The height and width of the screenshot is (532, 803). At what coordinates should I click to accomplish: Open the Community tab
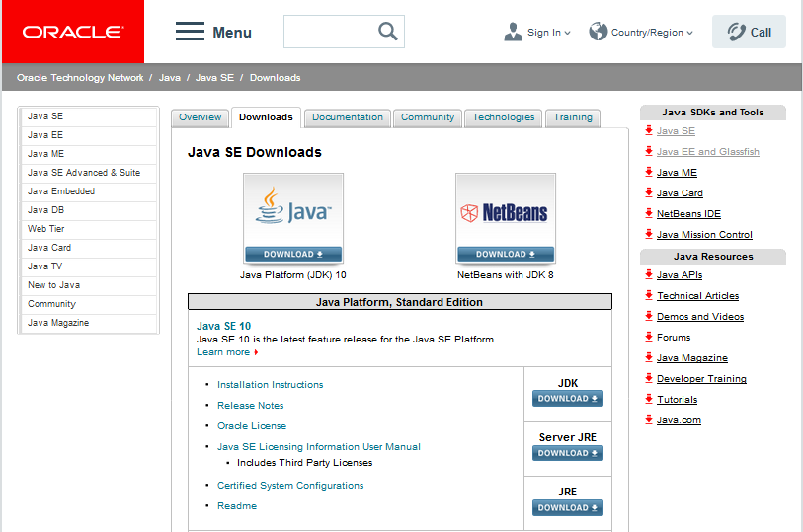pos(427,117)
